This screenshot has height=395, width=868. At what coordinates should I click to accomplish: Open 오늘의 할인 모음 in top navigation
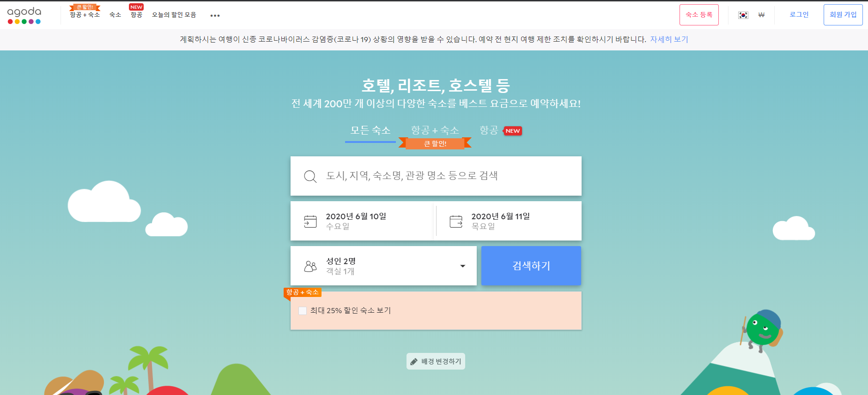pos(174,15)
